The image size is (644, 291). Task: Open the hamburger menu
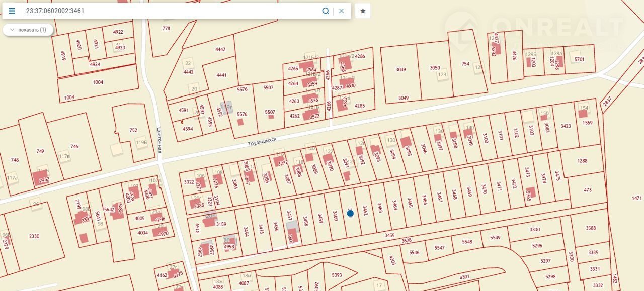pyautogui.click(x=12, y=11)
